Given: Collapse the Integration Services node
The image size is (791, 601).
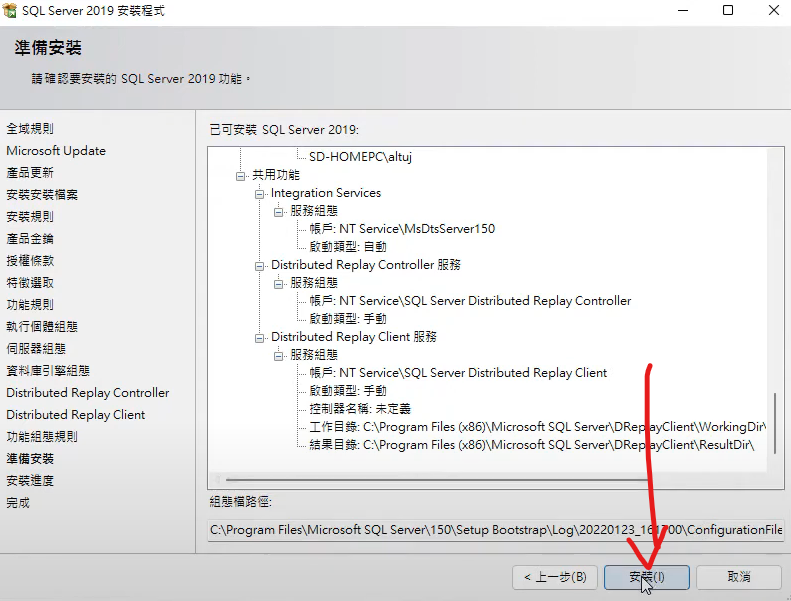Looking at the screenshot, I should click(x=259, y=194).
